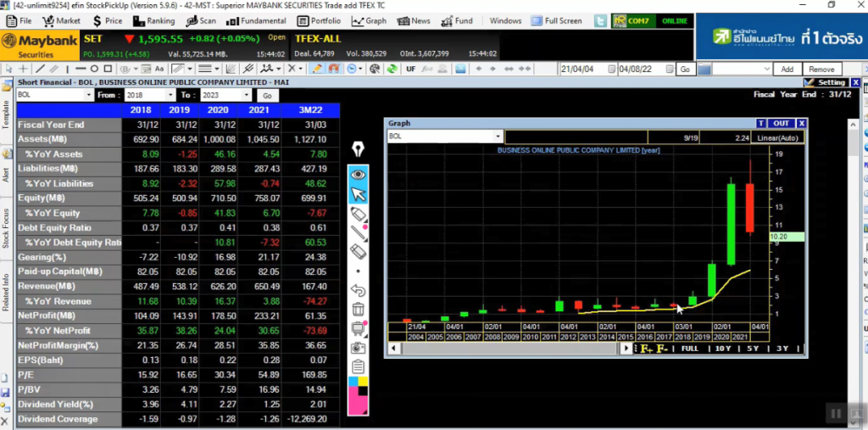
Task: Open the color picker swatch in annotation bar
Action: (359, 395)
